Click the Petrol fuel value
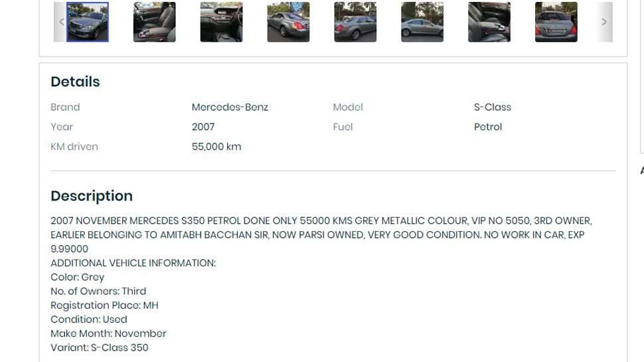 tap(488, 127)
